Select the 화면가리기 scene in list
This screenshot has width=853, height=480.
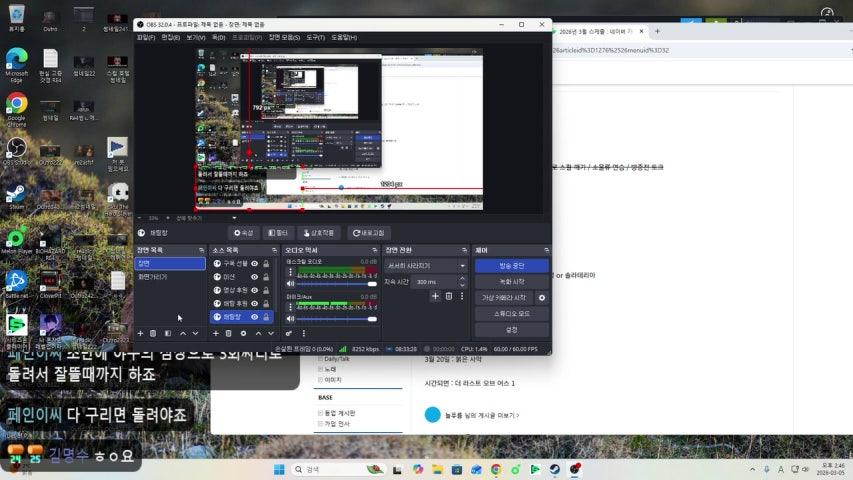(153, 277)
